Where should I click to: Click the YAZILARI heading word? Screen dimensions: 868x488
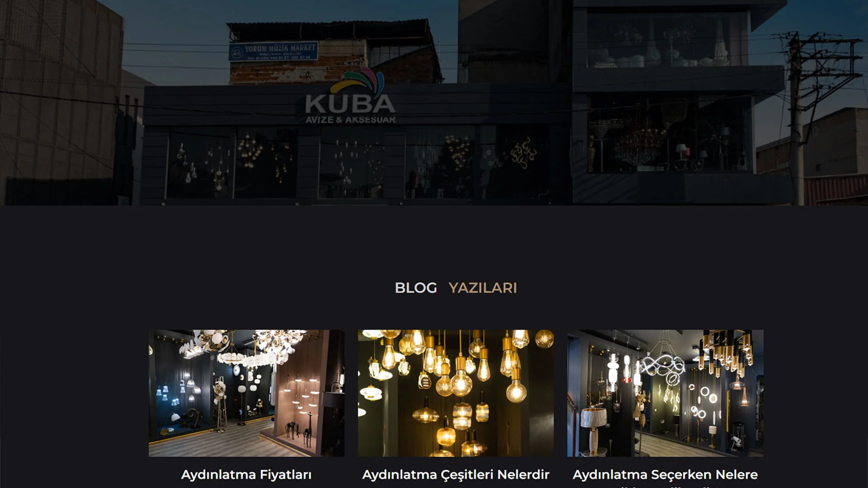(482, 288)
